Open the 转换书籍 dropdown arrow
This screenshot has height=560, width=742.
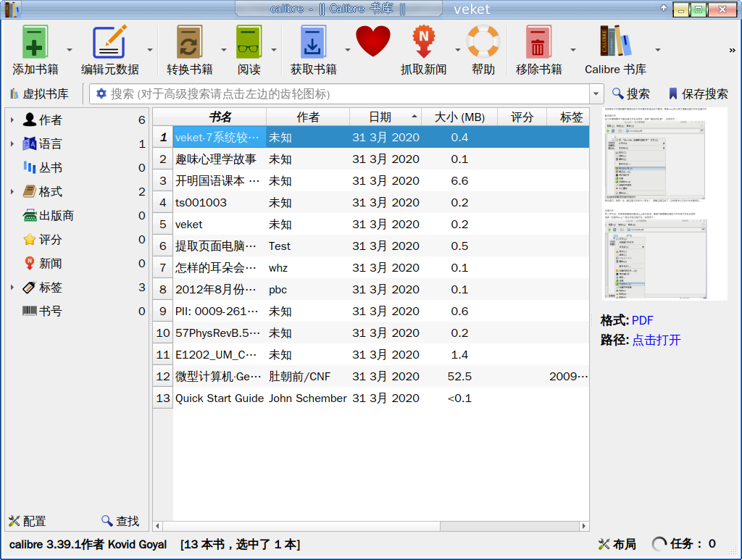tap(224, 50)
